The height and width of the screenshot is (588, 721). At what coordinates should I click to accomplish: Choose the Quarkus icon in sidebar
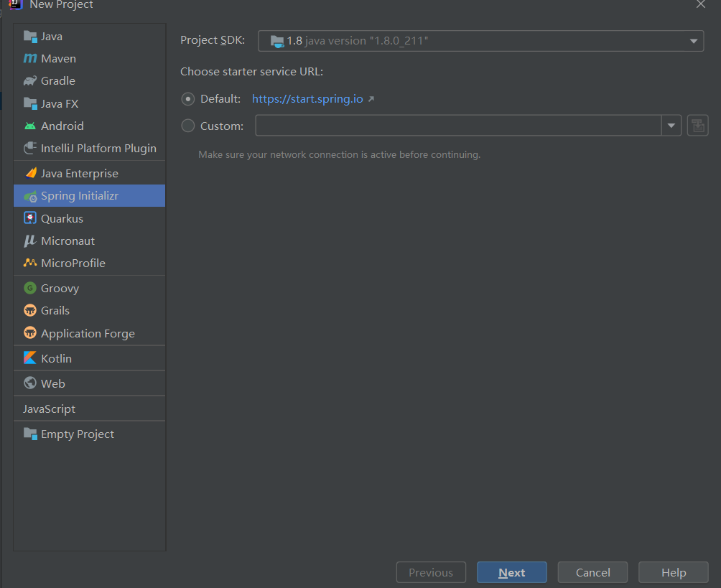click(29, 218)
